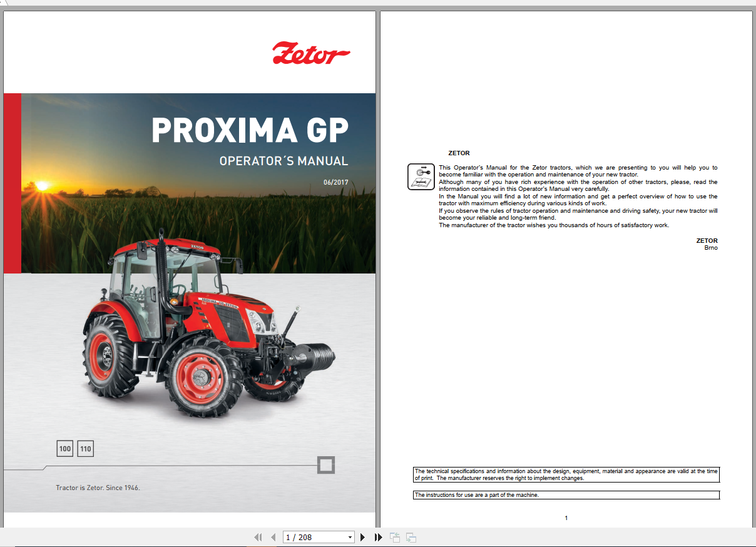Click the next view icon
The width and height of the screenshot is (756, 547).
tap(411, 537)
